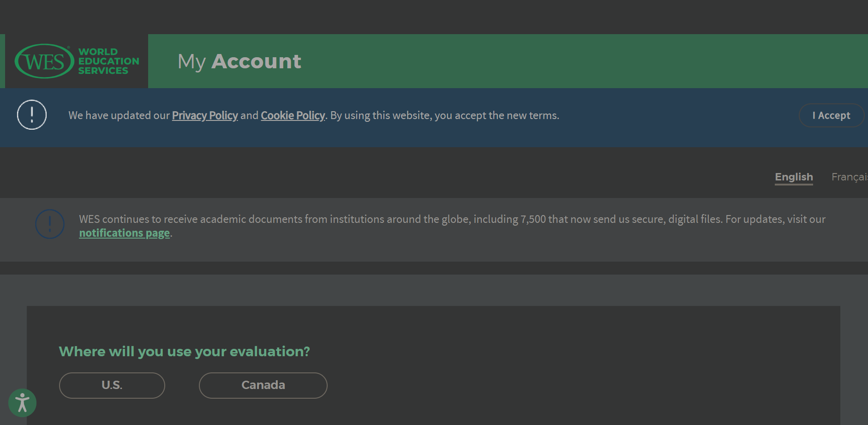Click the evaluation question heading
This screenshot has width=868, height=425.
185,352
